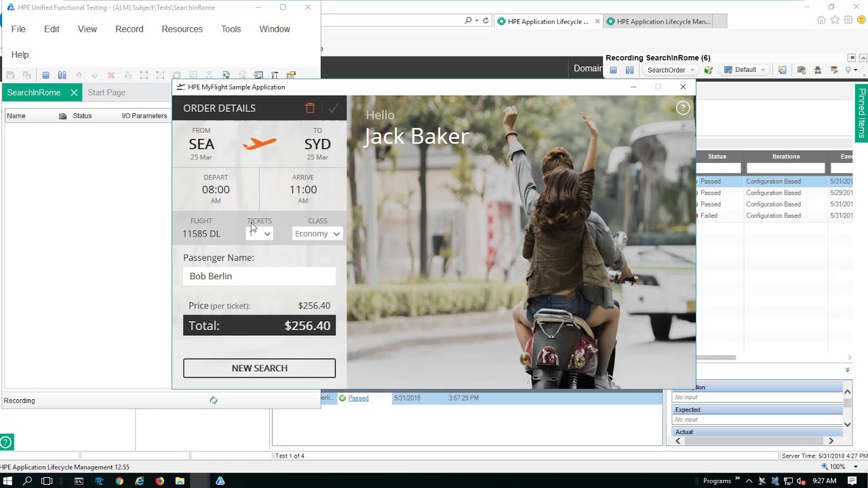Viewport: 868px width, 488px height.
Task: Pin the recording toolbar
Action: [852, 58]
